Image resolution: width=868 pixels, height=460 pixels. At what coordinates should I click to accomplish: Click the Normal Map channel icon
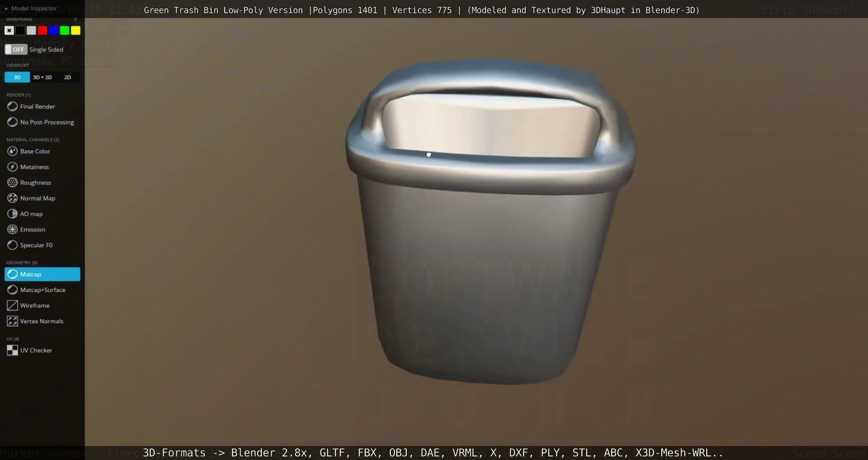tap(13, 198)
